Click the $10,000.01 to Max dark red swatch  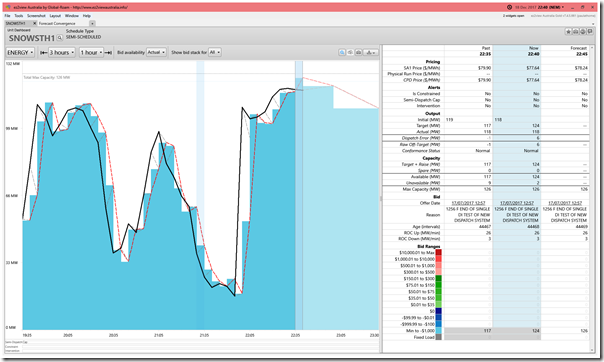(x=438, y=253)
